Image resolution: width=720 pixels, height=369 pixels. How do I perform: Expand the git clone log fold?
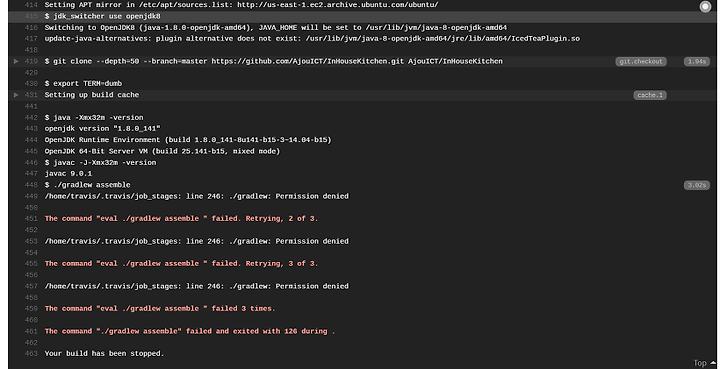(x=16, y=61)
